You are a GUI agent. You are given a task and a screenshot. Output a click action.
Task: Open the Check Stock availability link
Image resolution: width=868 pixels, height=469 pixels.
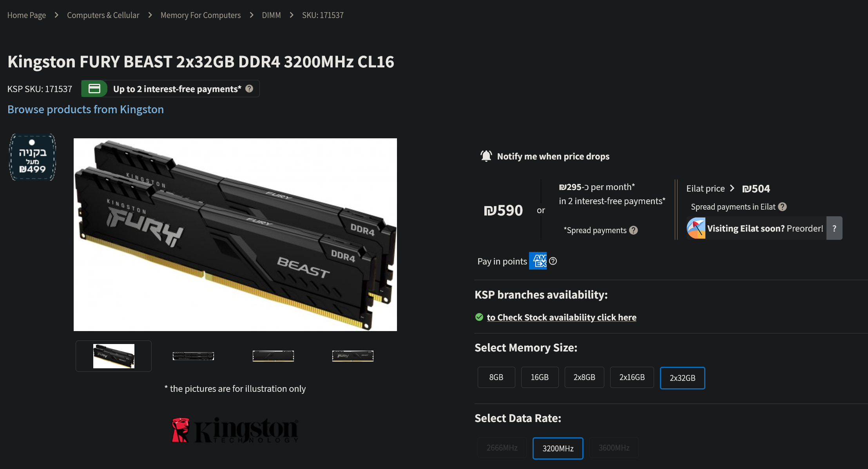click(561, 317)
